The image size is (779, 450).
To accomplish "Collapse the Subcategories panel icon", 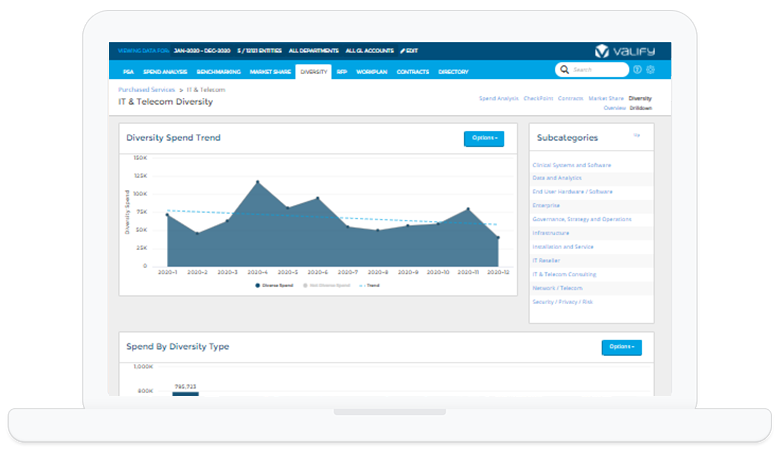I will (x=637, y=135).
